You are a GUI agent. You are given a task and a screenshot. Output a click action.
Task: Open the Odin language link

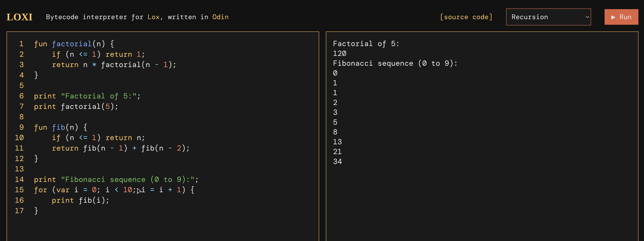tap(220, 17)
